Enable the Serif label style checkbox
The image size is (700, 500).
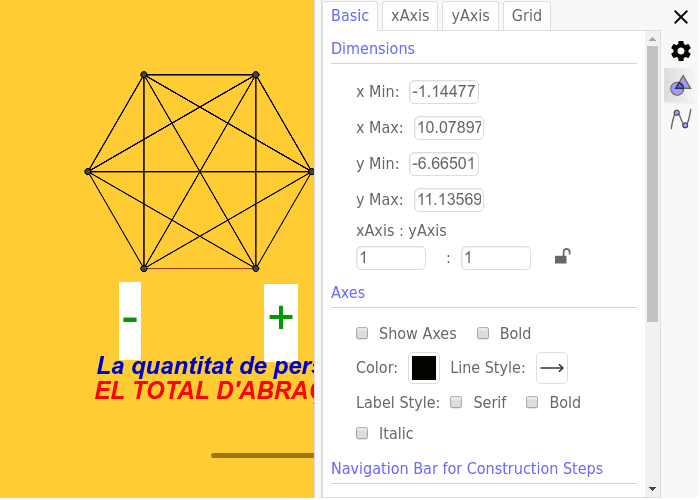(456, 403)
